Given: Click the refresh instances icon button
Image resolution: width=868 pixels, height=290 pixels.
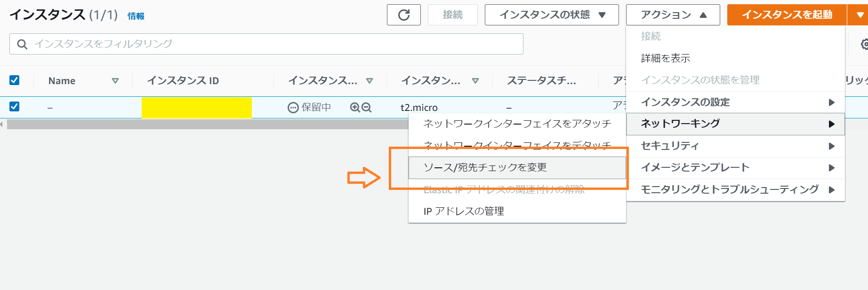Looking at the screenshot, I should pyautogui.click(x=403, y=15).
